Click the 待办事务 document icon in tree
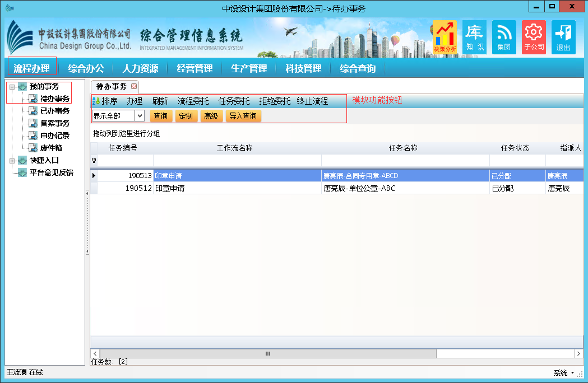588x383 pixels. 34,99
